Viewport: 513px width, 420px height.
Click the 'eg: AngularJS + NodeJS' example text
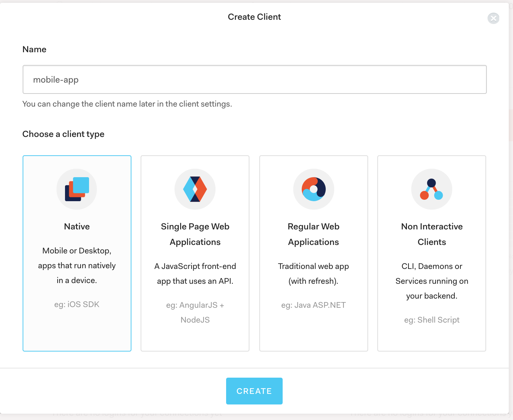195,312
